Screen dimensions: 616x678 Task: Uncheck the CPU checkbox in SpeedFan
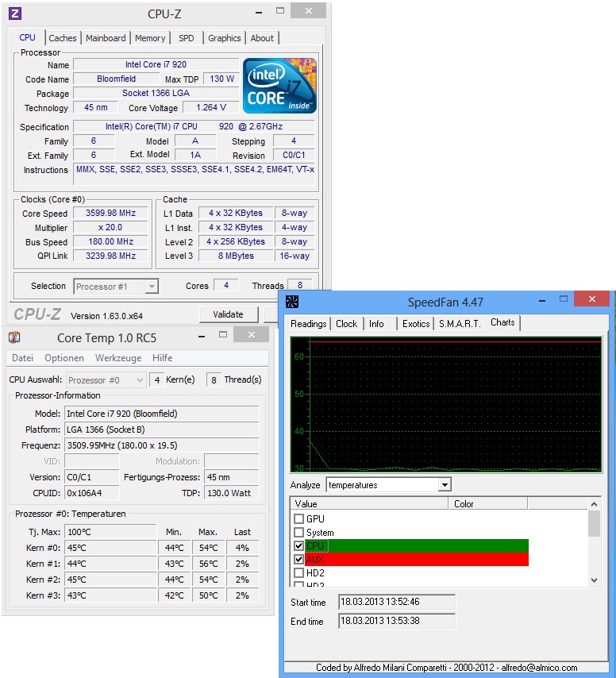point(298,545)
